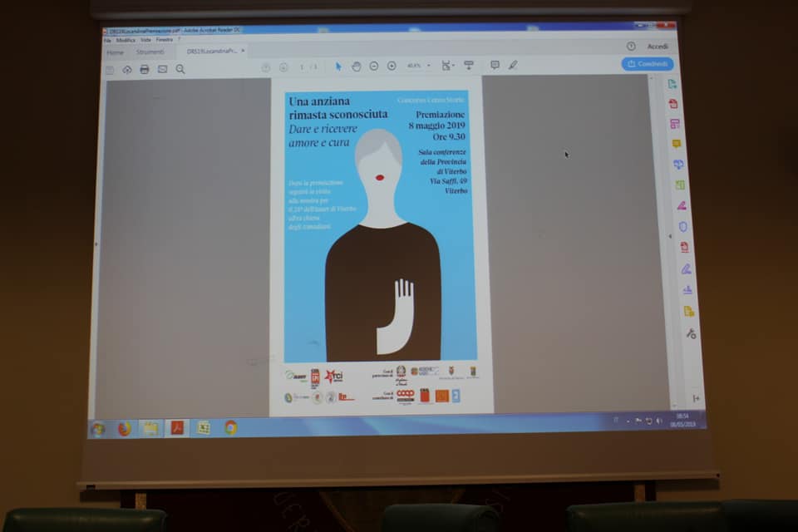Screen dimensions: 798x532
Task: Click the Accedi sign-in link
Action: [658, 47]
